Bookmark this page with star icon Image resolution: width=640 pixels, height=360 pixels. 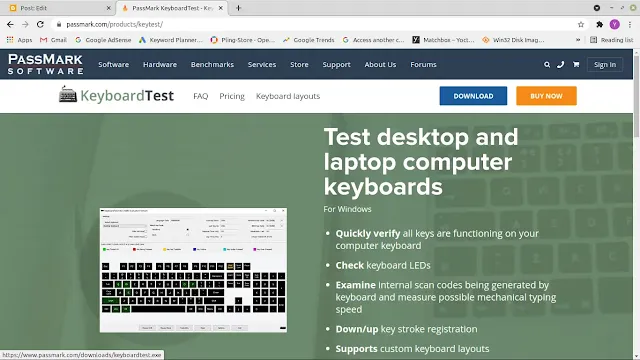(x=581, y=24)
